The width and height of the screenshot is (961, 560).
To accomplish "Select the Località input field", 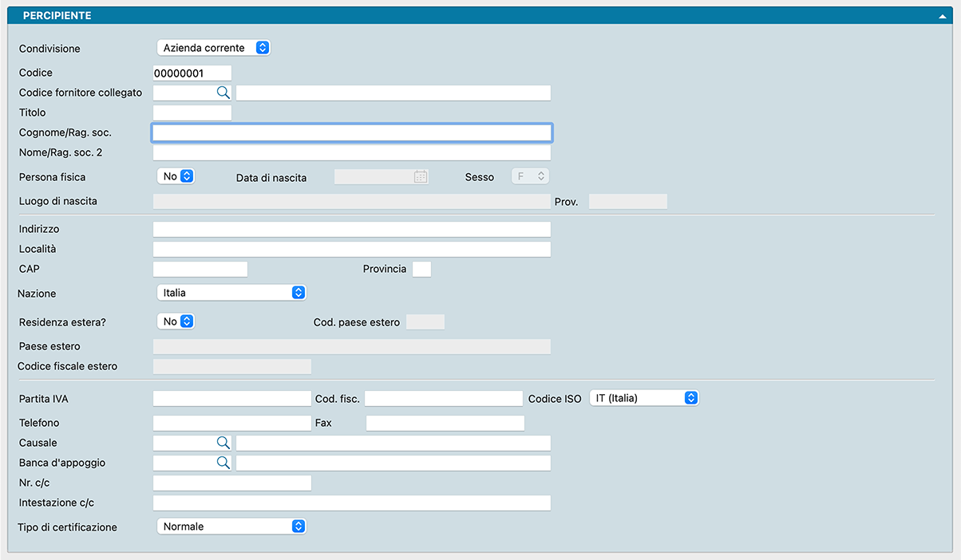I will click(x=351, y=250).
